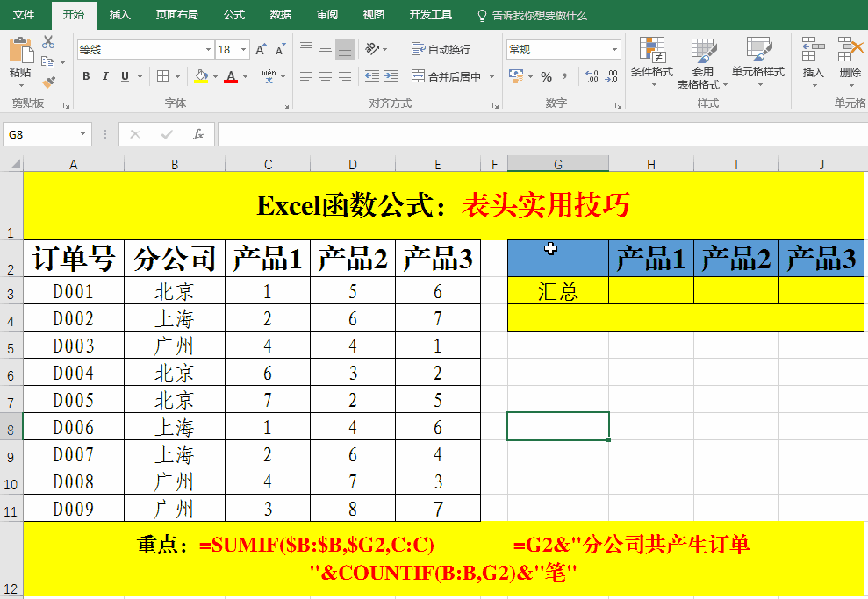This screenshot has height=599, width=868.
Task: Click the Insert Function fx icon
Action: point(198,134)
